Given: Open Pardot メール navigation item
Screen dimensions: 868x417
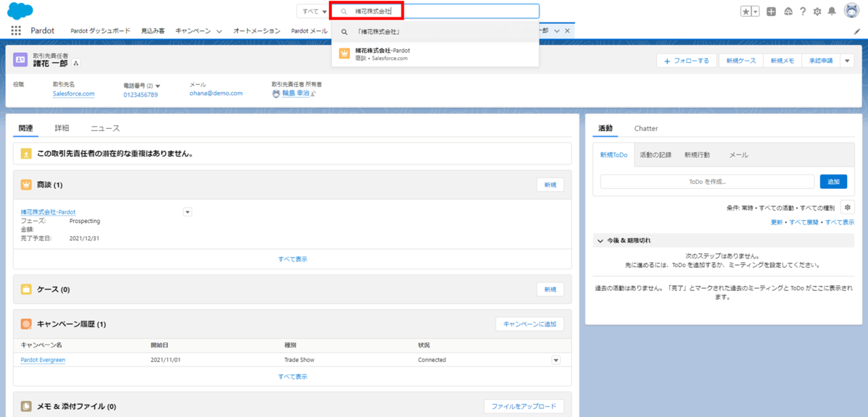Looking at the screenshot, I should [309, 31].
